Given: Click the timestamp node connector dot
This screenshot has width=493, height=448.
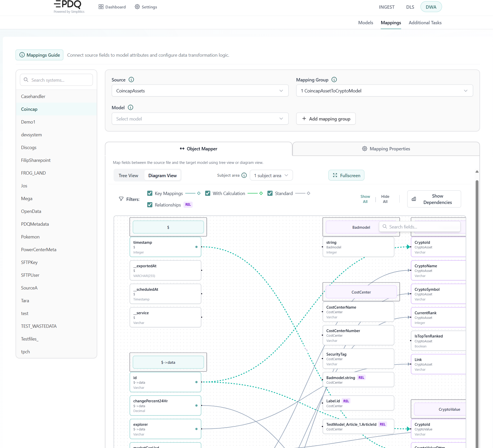Looking at the screenshot, I should coord(196,247).
